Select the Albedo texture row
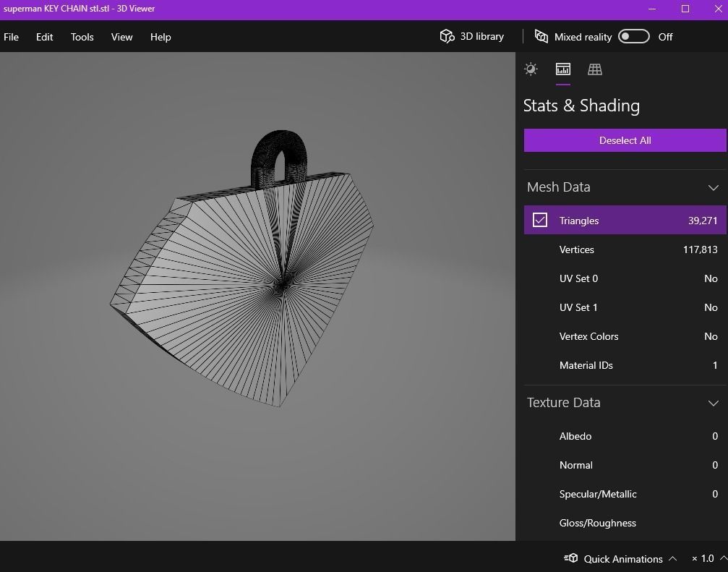Image resolution: width=728 pixels, height=572 pixels. coord(625,436)
